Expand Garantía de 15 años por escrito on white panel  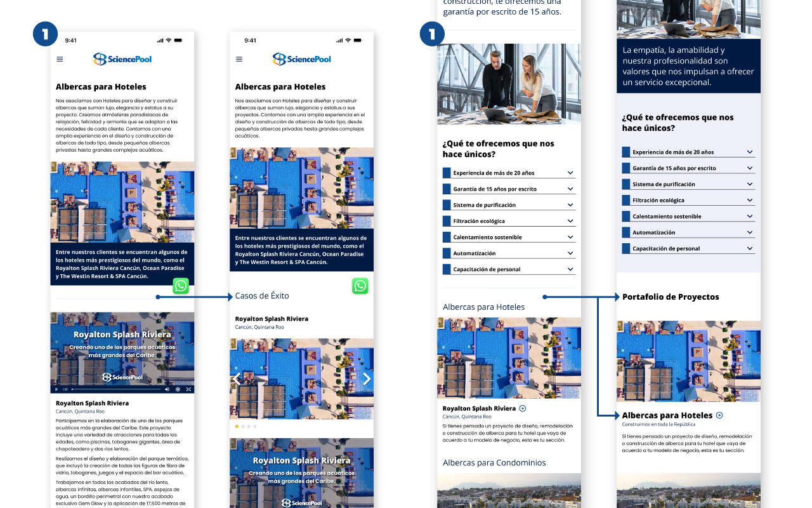(x=509, y=189)
